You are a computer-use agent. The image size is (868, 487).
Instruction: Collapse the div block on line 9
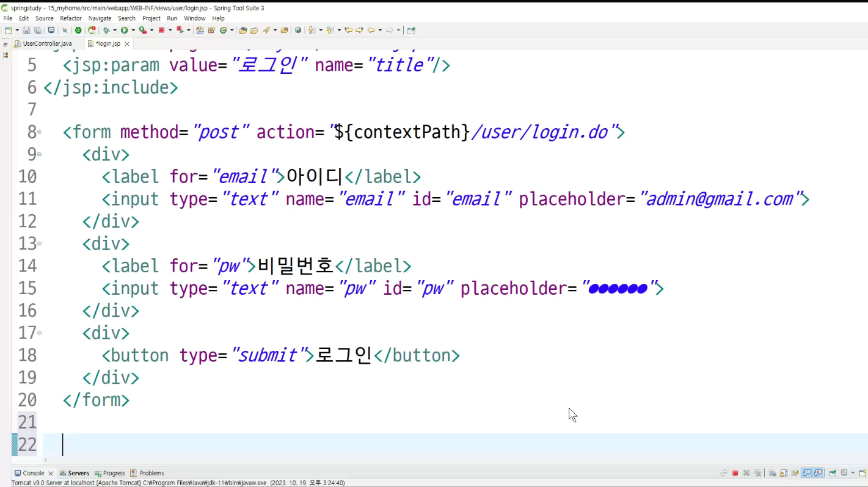tap(39, 154)
